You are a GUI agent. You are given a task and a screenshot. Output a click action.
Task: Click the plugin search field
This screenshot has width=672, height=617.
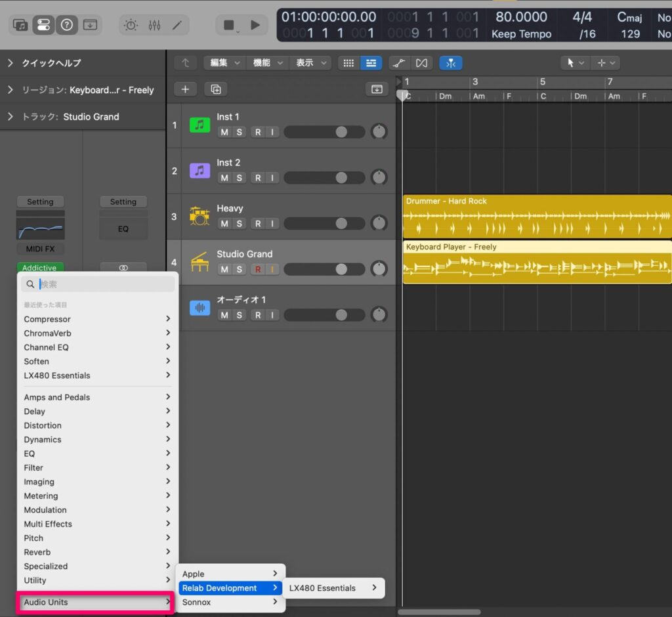98,284
